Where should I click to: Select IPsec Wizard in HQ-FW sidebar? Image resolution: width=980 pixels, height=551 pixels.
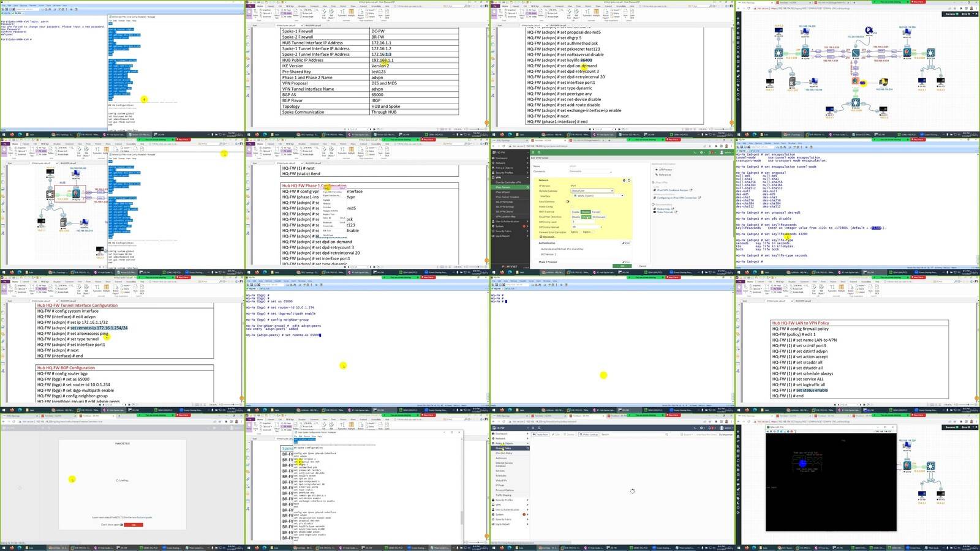pyautogui.click(x=502, y=192)
